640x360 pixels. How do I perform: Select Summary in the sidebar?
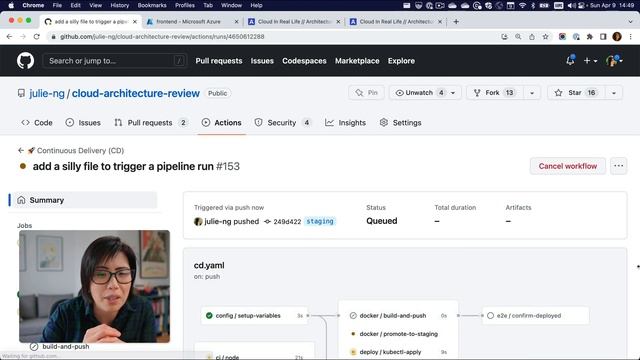click(x=83, y=200)
